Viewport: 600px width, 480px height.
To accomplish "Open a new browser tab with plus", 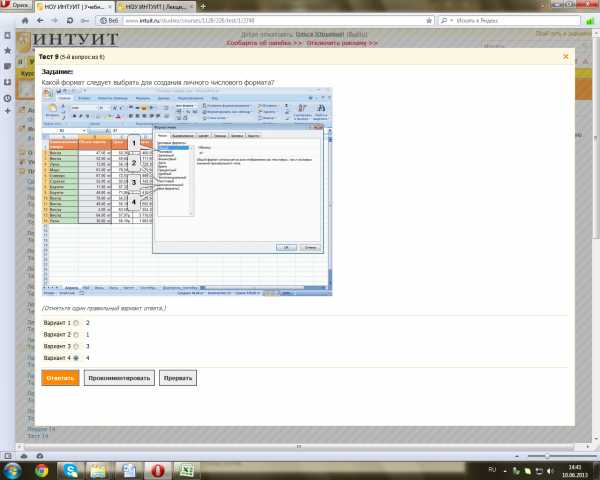I will coord(203,6).
